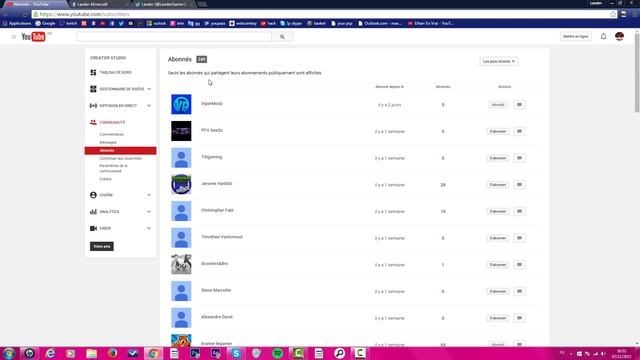640x360 pixels.
Task: Click the Windows Start button
Action: 9,353
